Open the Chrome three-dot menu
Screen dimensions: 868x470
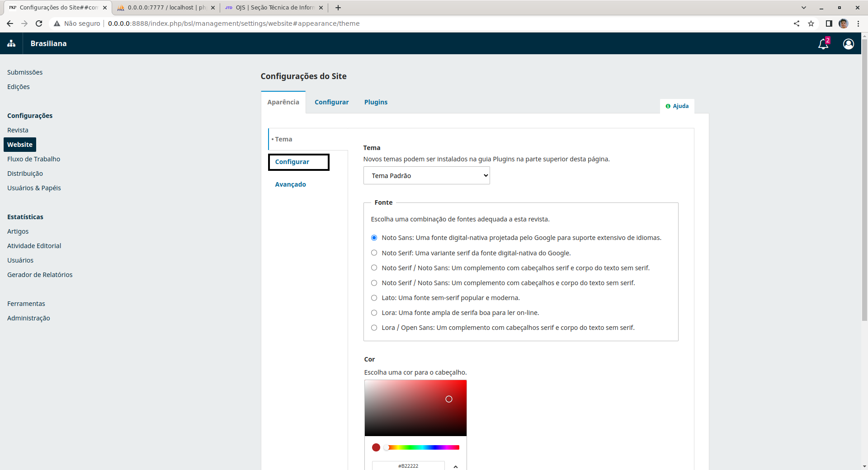pyautogui.click(x=858, y=23)
